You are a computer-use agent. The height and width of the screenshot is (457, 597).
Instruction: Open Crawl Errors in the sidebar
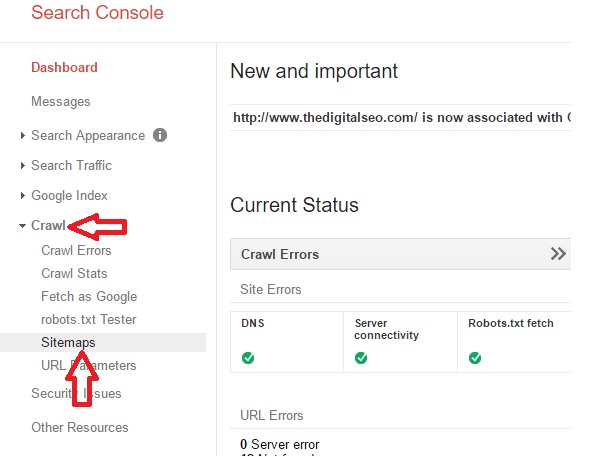(76, 251)
